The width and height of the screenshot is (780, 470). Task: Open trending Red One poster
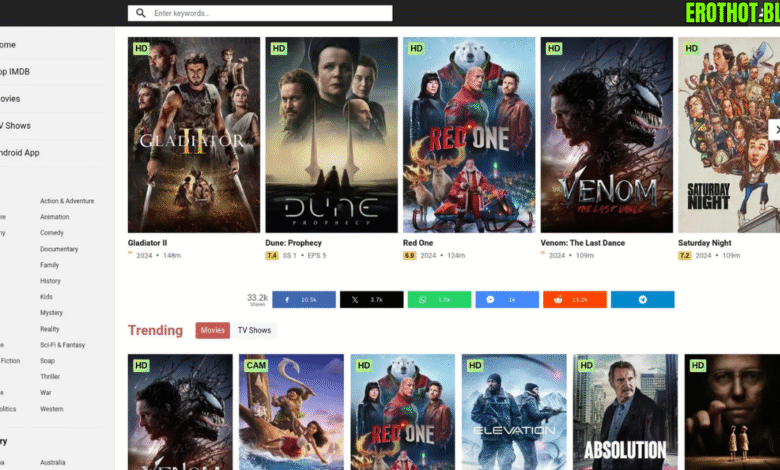403,412
